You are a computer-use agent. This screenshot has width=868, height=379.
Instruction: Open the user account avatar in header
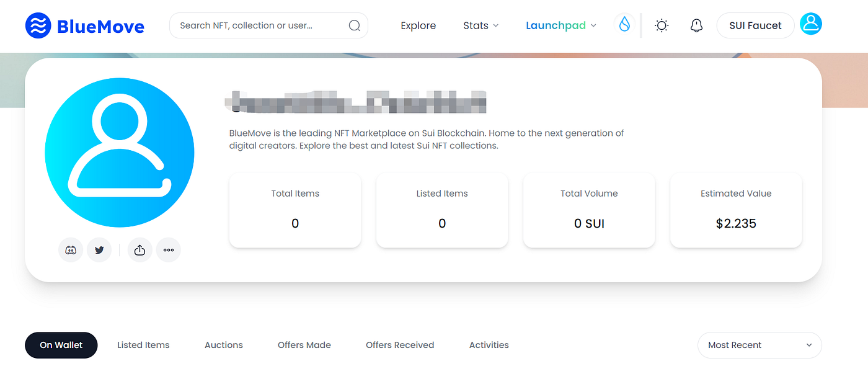[810, 24]
